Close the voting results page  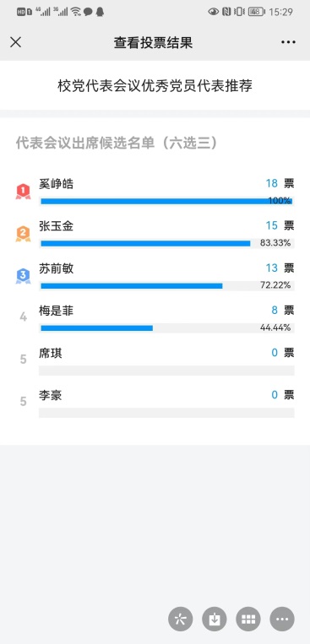pyautogui.click(x=15, y=42)
